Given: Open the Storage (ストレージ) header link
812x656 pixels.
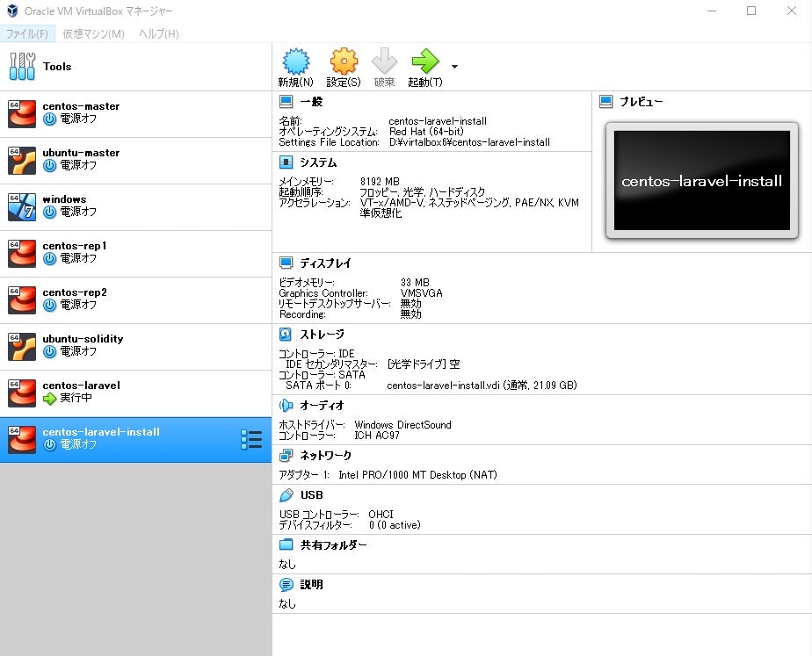Looking at the screenshot, I should (x=322, y=335).
